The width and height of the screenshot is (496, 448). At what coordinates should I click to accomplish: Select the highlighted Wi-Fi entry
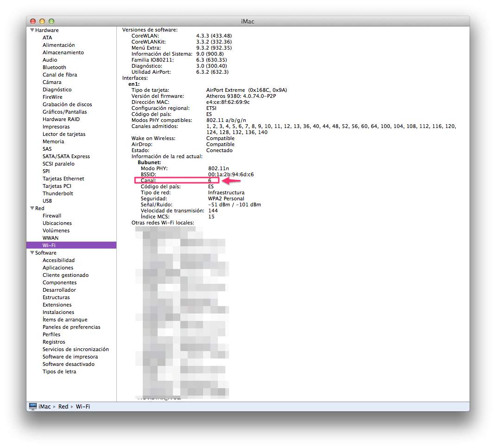tap(71, 245)
